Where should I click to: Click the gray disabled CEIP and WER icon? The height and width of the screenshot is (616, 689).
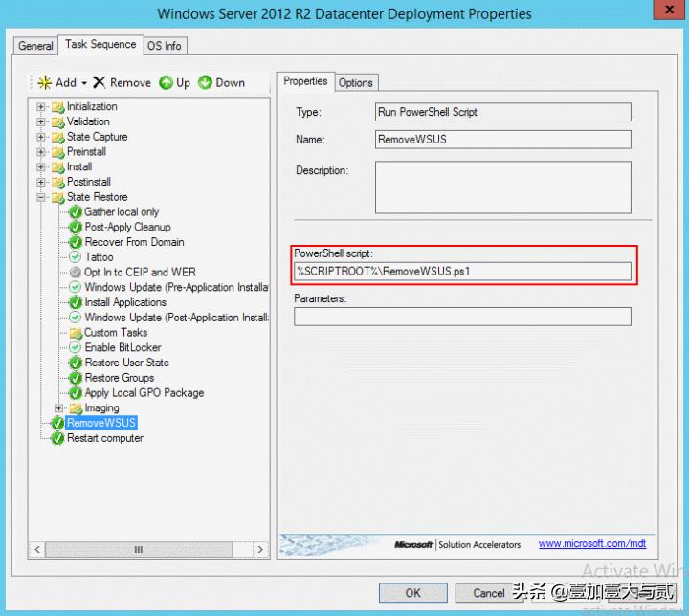(x=76, y=273)
